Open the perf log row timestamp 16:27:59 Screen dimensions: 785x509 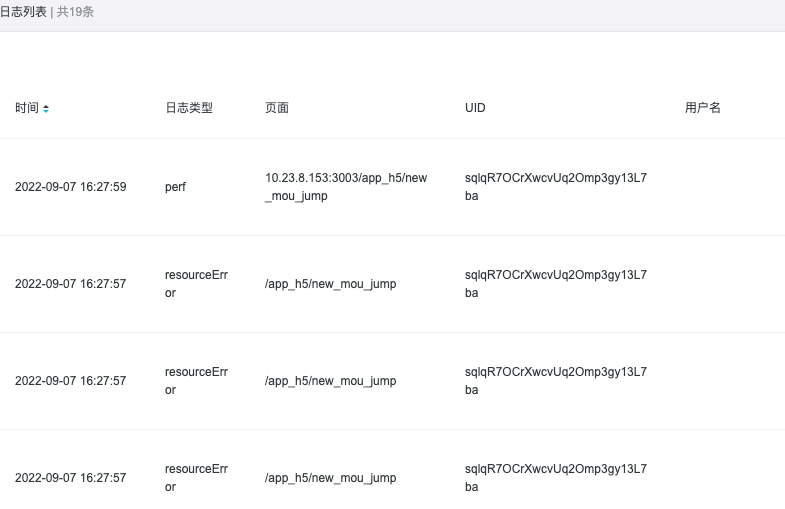coord(71,187)
